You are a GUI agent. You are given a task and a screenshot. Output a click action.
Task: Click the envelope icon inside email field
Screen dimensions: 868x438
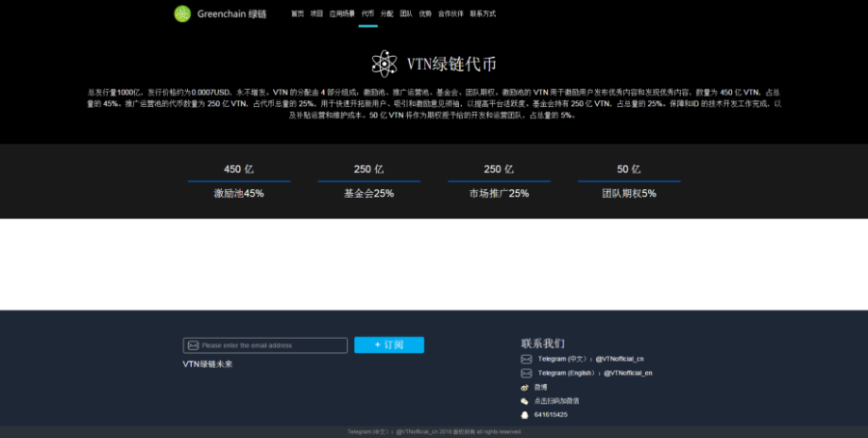pos(193,345)
